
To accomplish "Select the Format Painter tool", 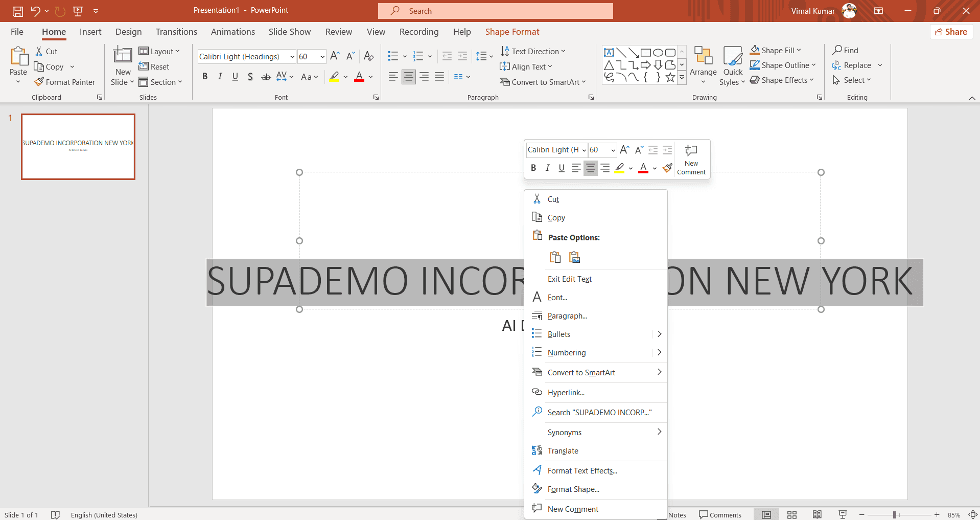I will click(65, 82).
